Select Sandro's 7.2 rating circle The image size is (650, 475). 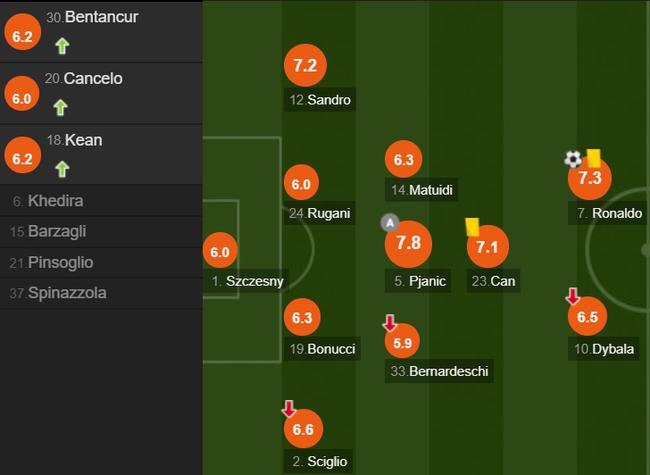click(x=305, y=66)
